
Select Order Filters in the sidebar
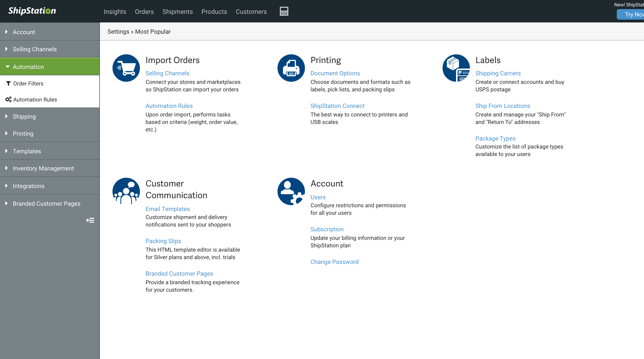pos(50,84)
